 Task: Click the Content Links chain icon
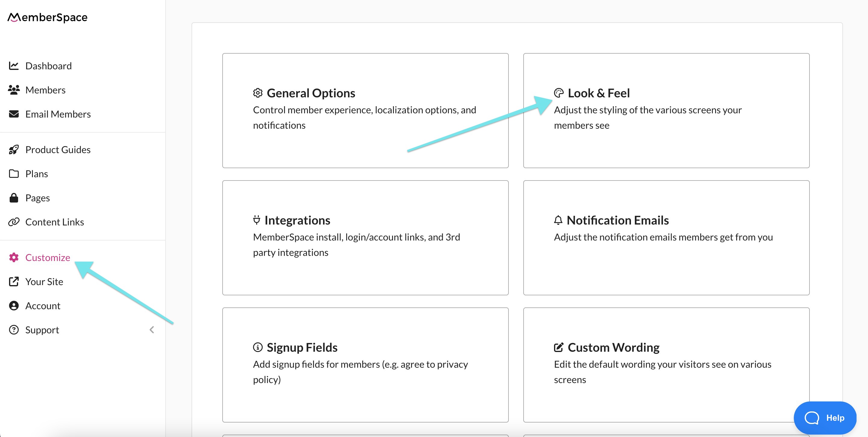(x=14, y=222)
